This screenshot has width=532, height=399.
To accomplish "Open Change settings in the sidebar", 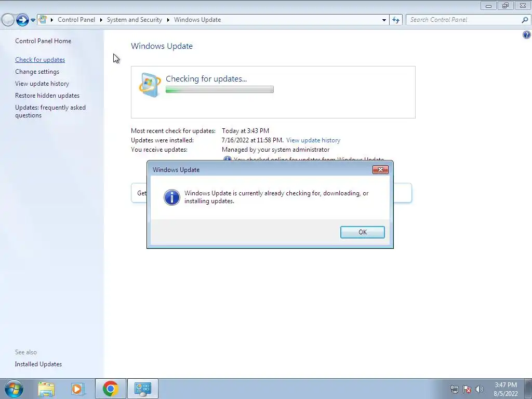I will (x=37, y=72).
